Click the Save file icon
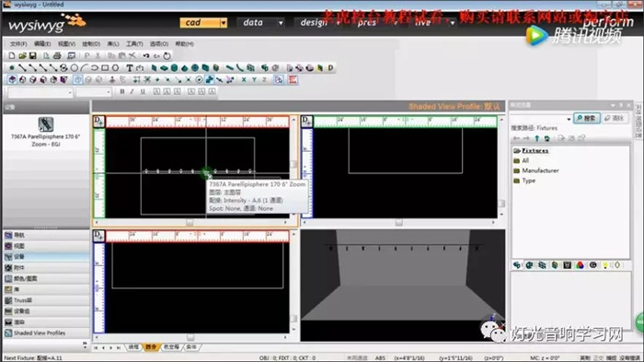Screen dimensions: 644x362 32,55
